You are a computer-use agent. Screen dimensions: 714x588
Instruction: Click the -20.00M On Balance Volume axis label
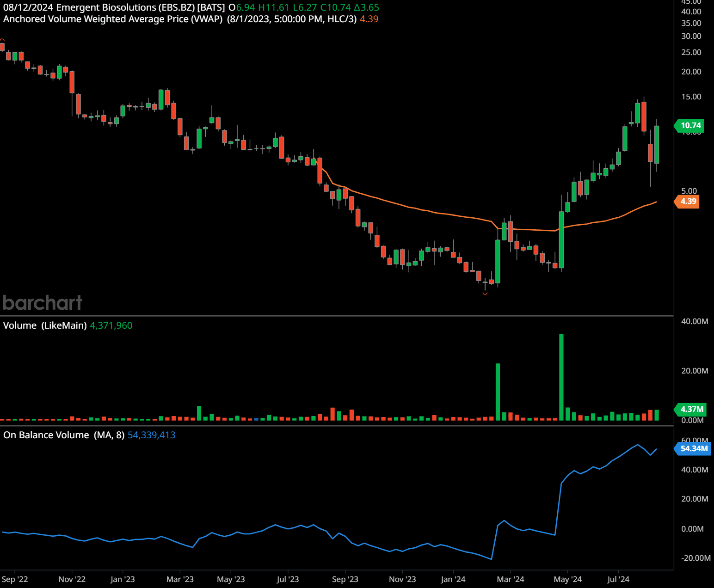pos(696,558)
